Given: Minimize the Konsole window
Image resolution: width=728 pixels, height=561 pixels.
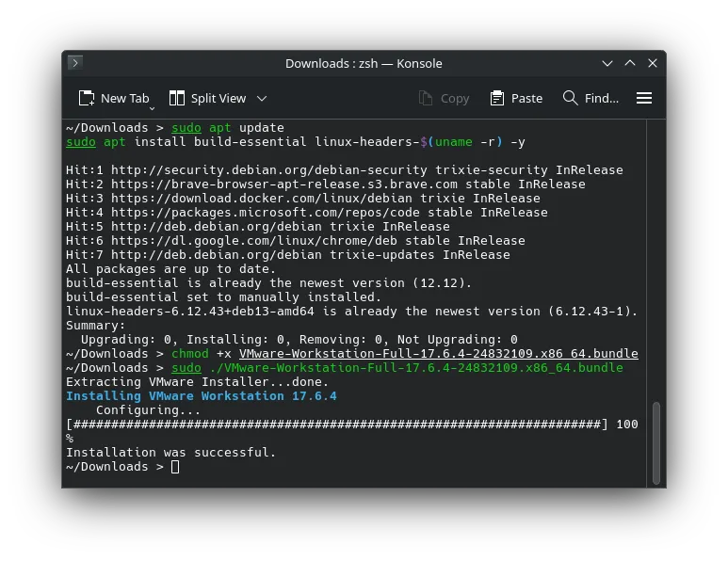Looking at the screenshot, I should click(x=607, y=63).
